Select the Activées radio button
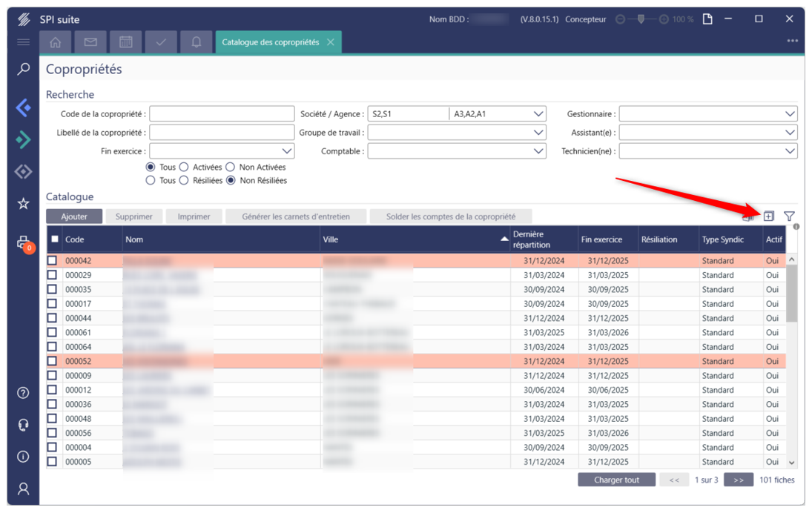 pyautogui.click(x=184, y=168)
